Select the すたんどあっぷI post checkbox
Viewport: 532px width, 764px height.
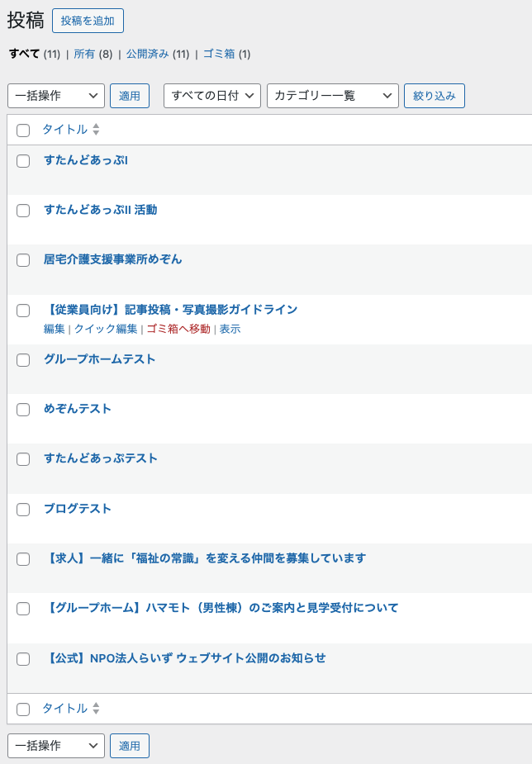pos(23,161)
